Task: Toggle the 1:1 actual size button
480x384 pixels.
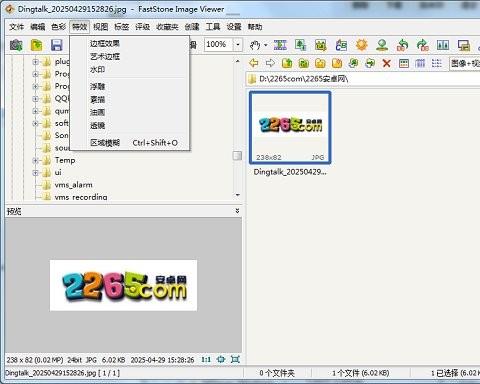Action: [206, 359]
